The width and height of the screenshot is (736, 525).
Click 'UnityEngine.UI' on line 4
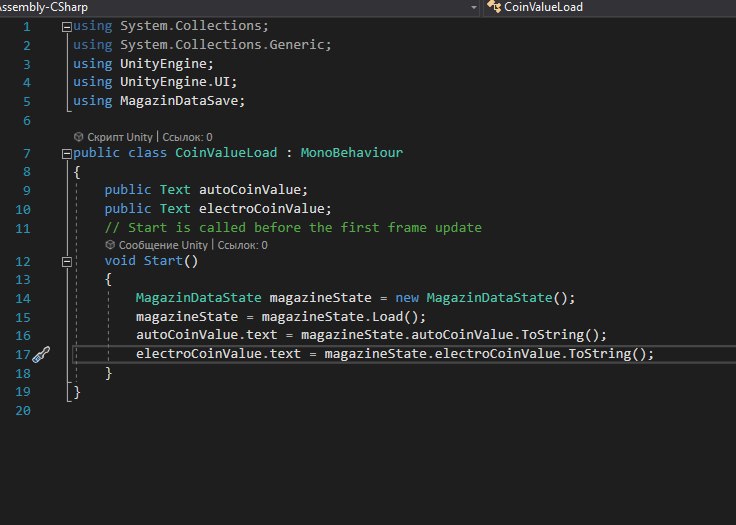pyautogui.click(x=175, y=82)
